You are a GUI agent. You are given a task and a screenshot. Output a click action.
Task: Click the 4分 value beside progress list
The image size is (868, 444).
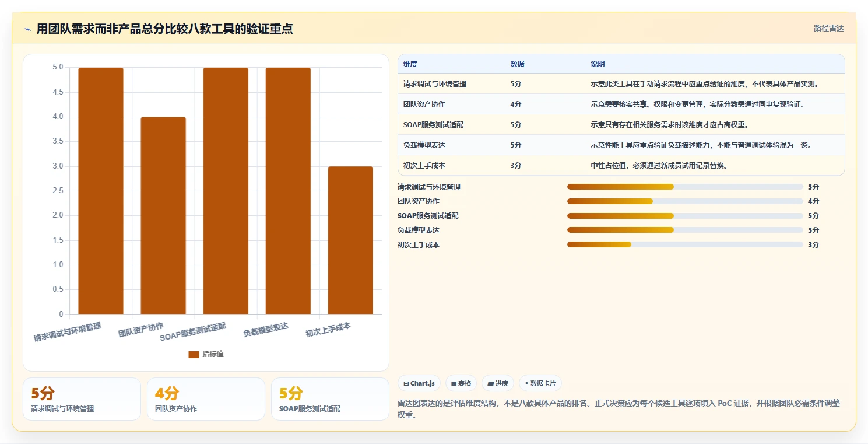pyautogui.click(x=813, y=201)
